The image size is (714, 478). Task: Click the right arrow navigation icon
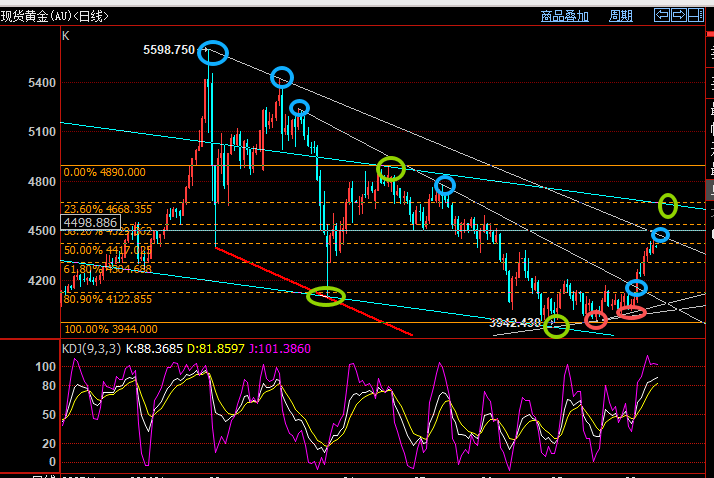coord(678,15)
